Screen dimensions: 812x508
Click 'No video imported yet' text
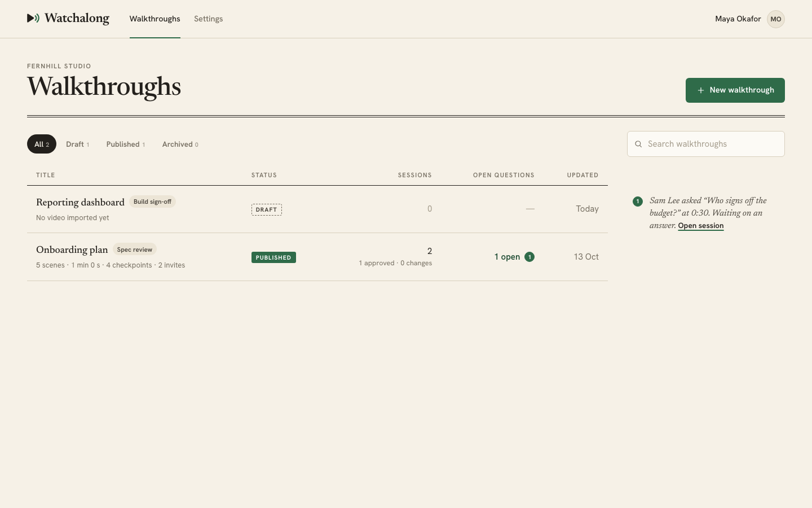(x=73, y=218)
